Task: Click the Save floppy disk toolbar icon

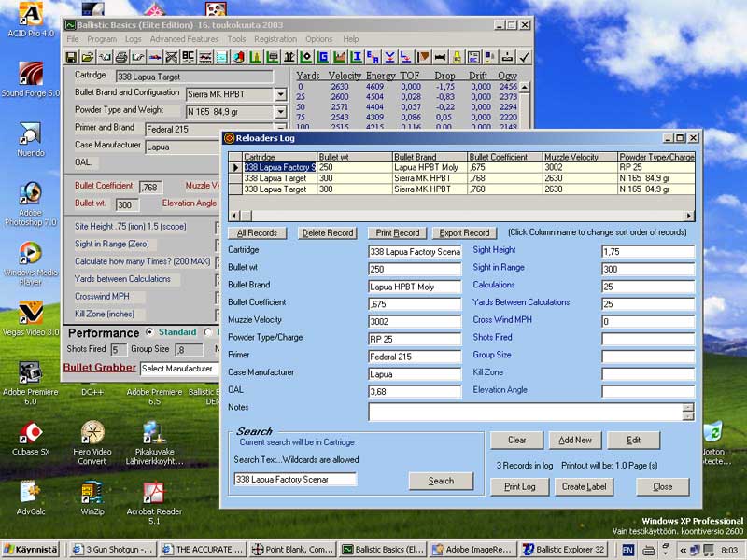Action: [x=72, y=57]
